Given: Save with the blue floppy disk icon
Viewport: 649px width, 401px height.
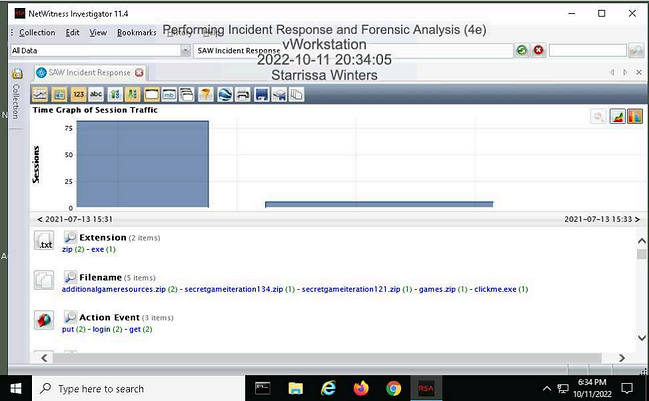Looking at the screenshot, I should pyautogui.click(x=262, y=95).
